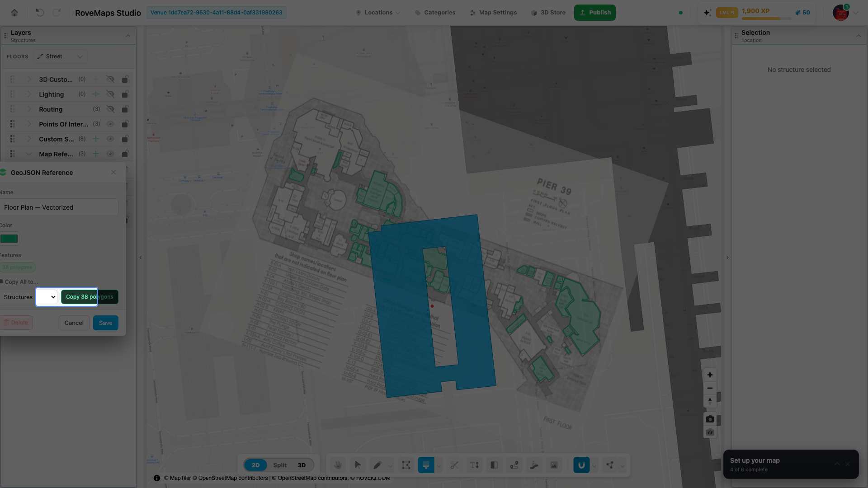The height and width of the screenshot is (488, 868).
Task: Open map attribution info icon
Action: (x=156, y=478)
